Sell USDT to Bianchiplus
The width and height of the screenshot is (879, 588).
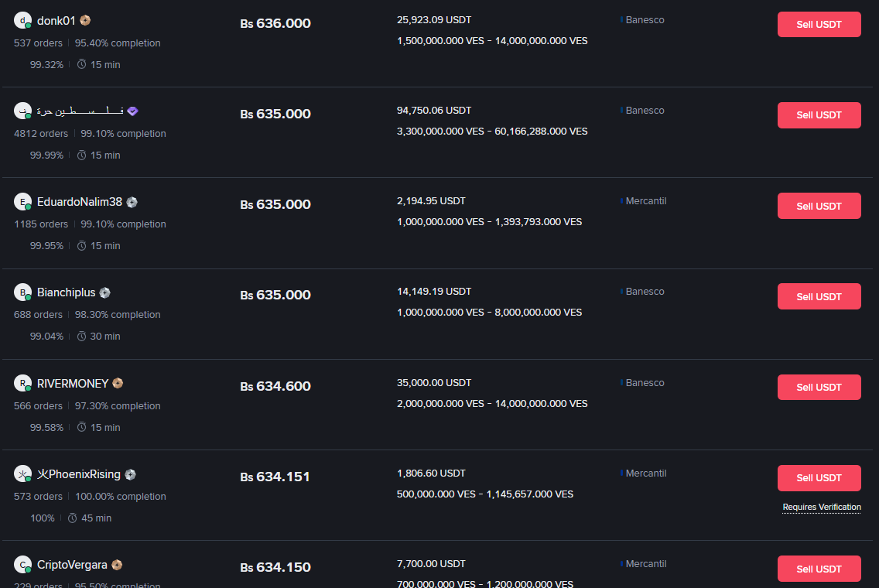[x=819, y=296]
